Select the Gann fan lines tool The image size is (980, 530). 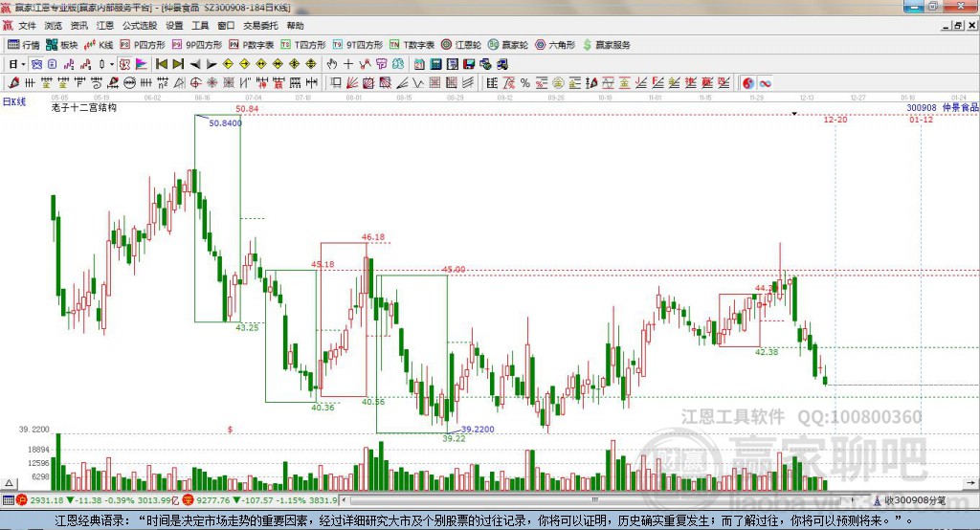[x=352, y=83]
